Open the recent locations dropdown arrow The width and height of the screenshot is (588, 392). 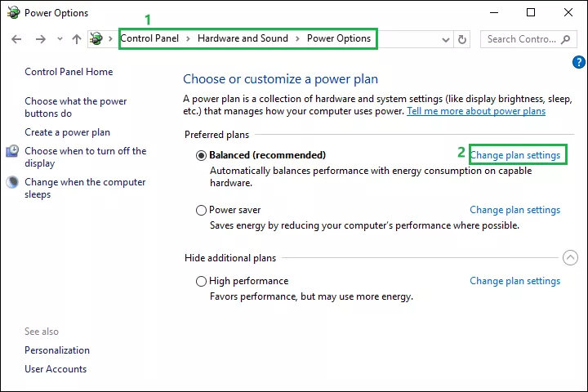pos(60,38)
